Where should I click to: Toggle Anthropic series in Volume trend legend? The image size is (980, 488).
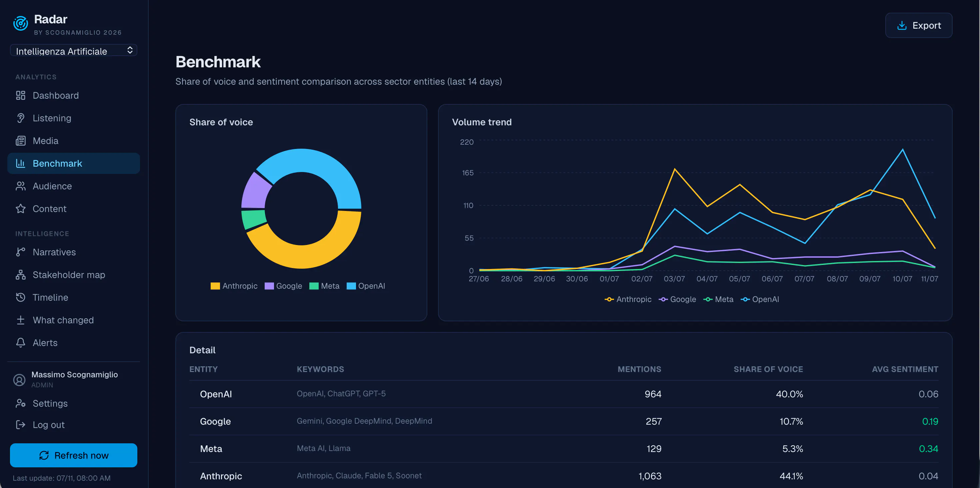(x=628, y=299)
